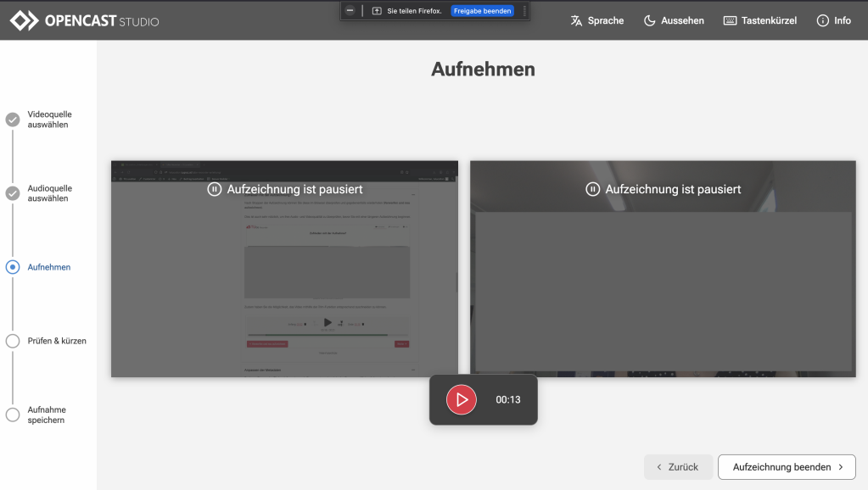Viewport: 868px width, 490px height.
Task: Click the Aufnehmen page heading
Action: click(483, 70)
